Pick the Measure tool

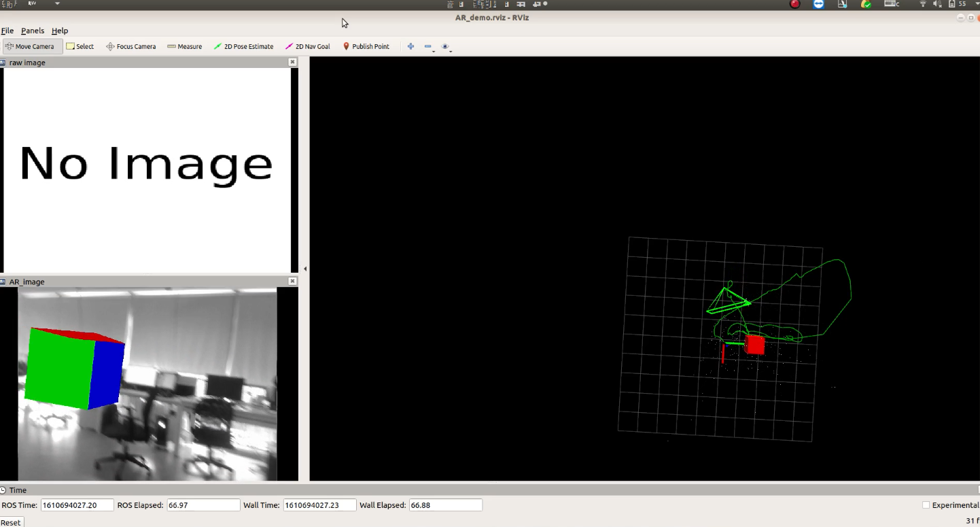[184, 46]
